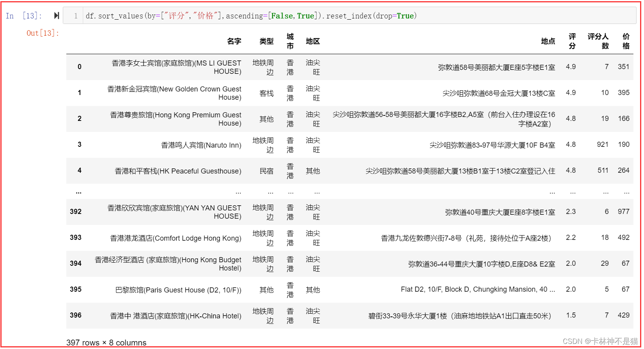Viewport: 644px width, 349px height.
Task: Select row index 0
Action: (x=80, y=67)
